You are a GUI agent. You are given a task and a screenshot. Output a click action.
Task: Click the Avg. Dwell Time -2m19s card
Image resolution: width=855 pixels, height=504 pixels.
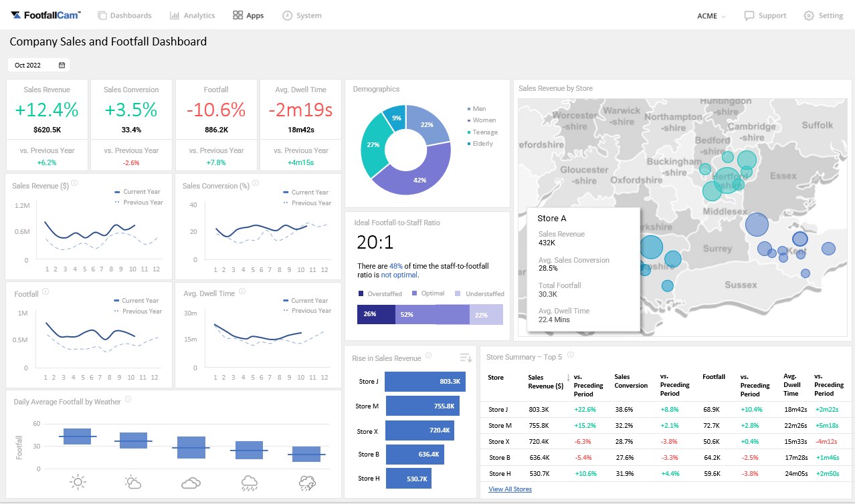pos(300,125)
